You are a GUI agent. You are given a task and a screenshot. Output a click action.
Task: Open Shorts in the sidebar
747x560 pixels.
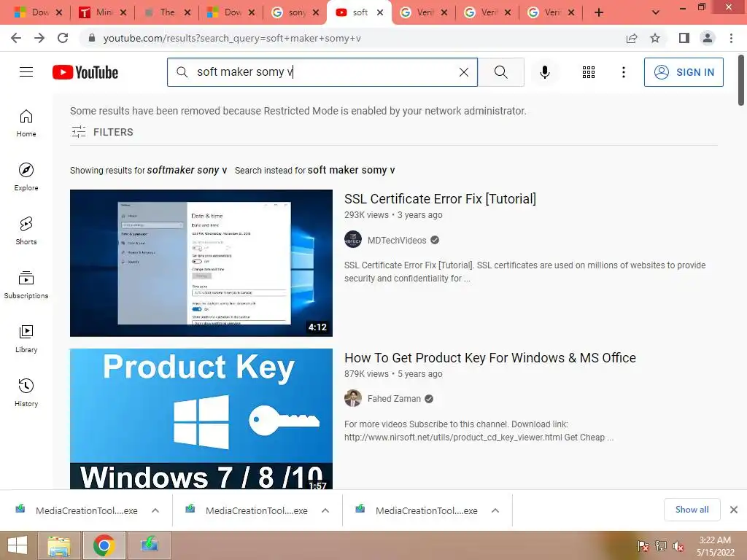coord(26,231)
